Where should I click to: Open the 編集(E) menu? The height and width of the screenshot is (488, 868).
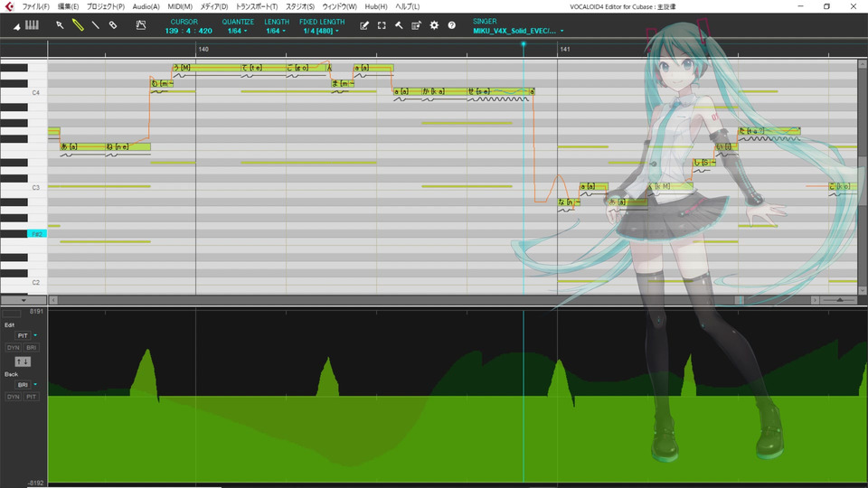(x=68, y=6)
